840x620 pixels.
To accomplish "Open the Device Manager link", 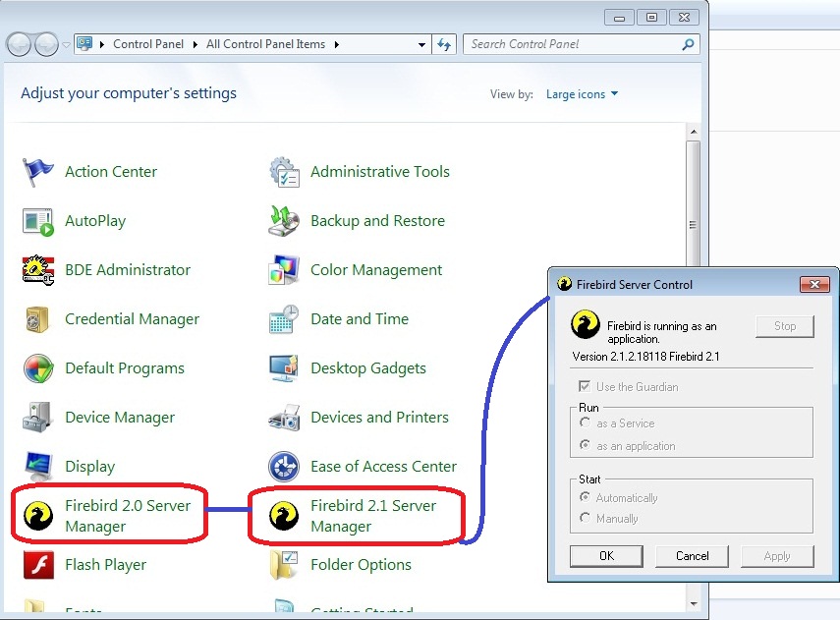I will 120,418.
